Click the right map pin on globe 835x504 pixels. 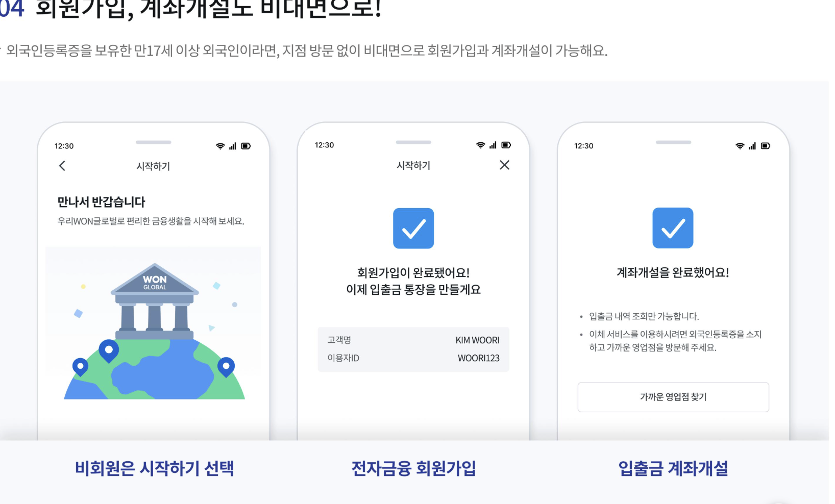click(226, 367)
